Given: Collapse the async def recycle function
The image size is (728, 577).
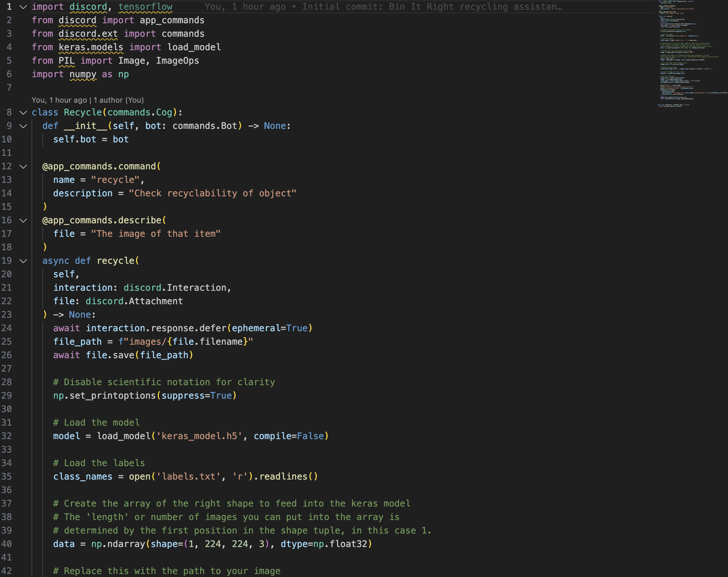Looking at the screenshot, I should coord(23,261).
